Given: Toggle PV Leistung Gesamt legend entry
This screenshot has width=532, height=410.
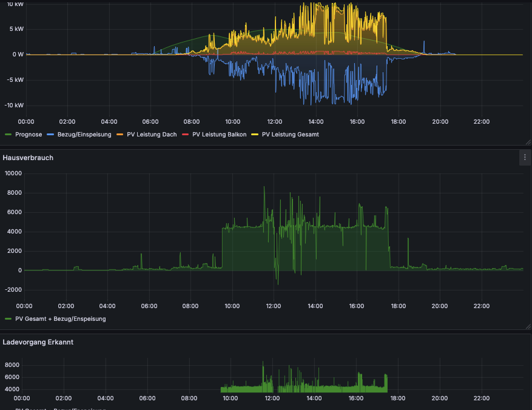Looking at the screenshot, I should [290, 135].
